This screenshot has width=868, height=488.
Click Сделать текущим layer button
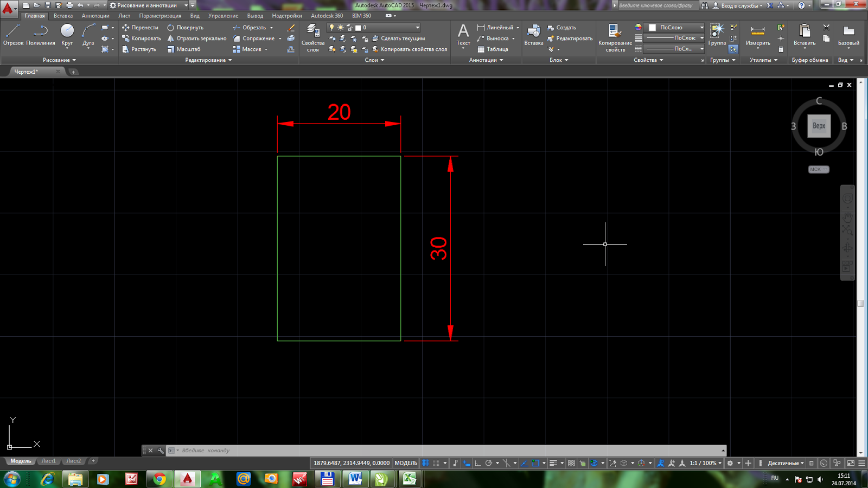(398, 38)
